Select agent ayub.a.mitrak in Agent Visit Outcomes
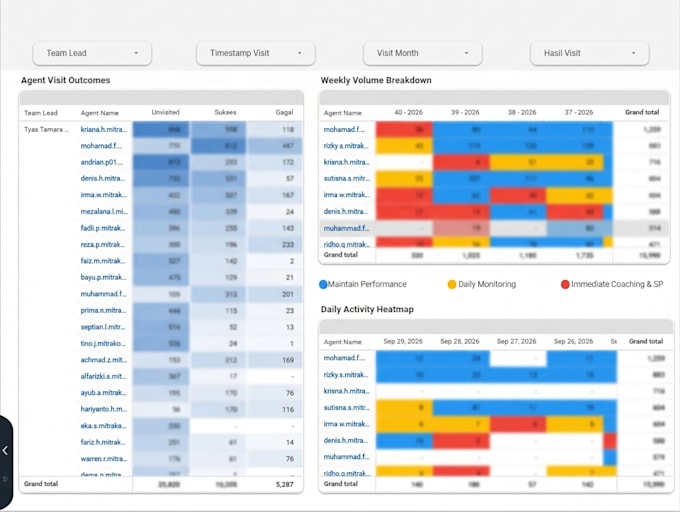The width and height of the screenshot is (680, 512). pyautogui.click(x=104, y=393)
